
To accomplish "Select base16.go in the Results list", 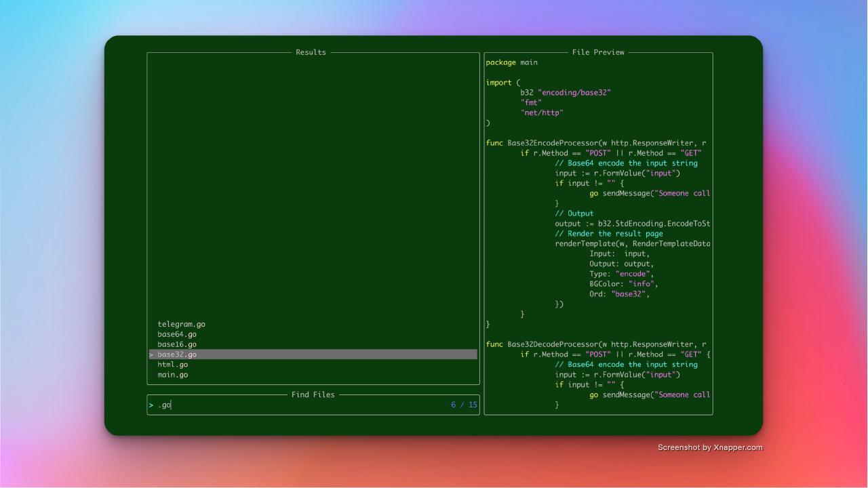I will [x=177, y=344].
